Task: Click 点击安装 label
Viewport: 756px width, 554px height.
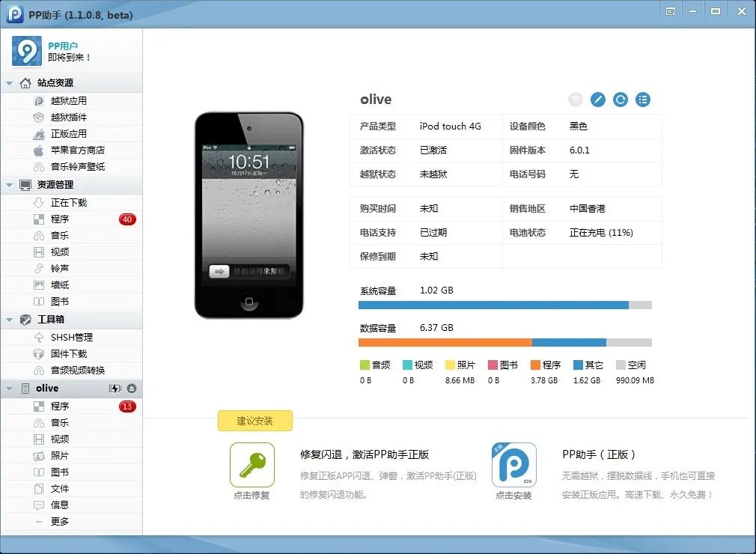Action: [513, 495]
